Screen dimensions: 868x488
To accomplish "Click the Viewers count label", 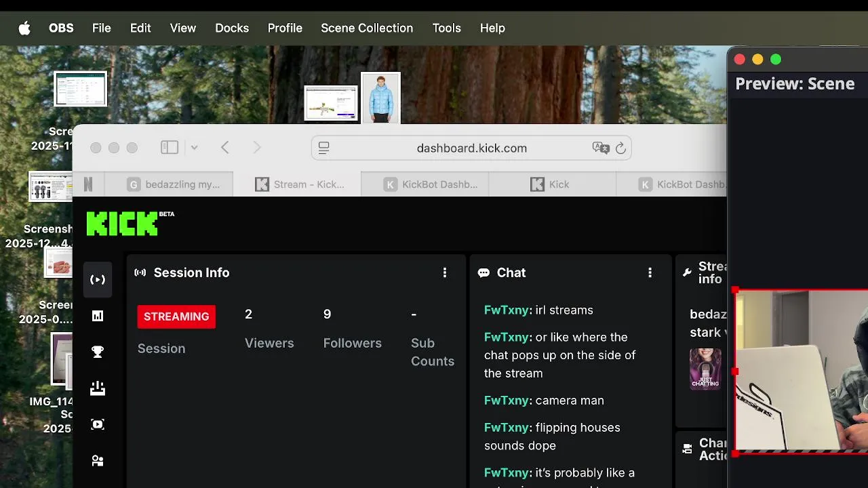I will tap(269, 343).
